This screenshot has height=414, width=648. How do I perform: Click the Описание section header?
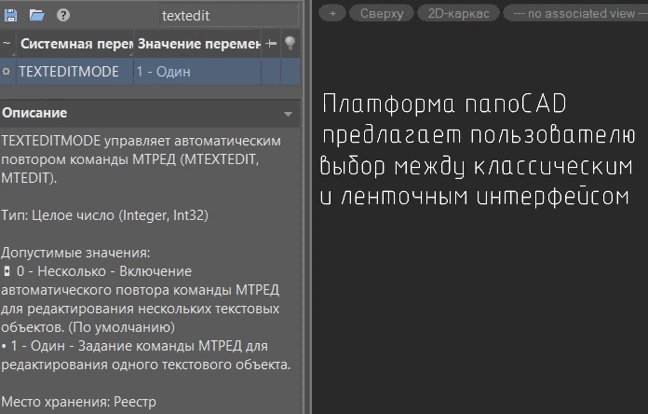pyautogui.click(x=150, y=113)
